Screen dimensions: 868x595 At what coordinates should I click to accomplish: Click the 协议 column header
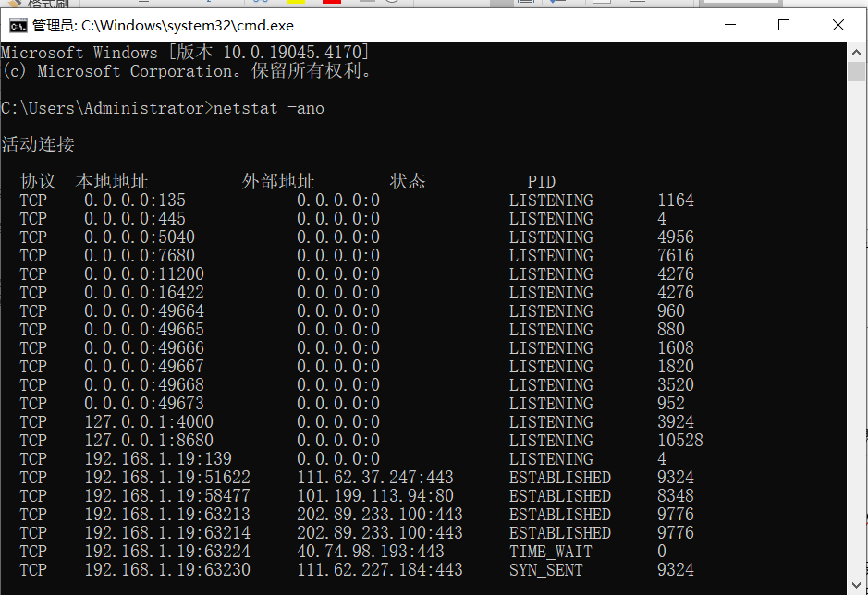click(x=38, y=181)
